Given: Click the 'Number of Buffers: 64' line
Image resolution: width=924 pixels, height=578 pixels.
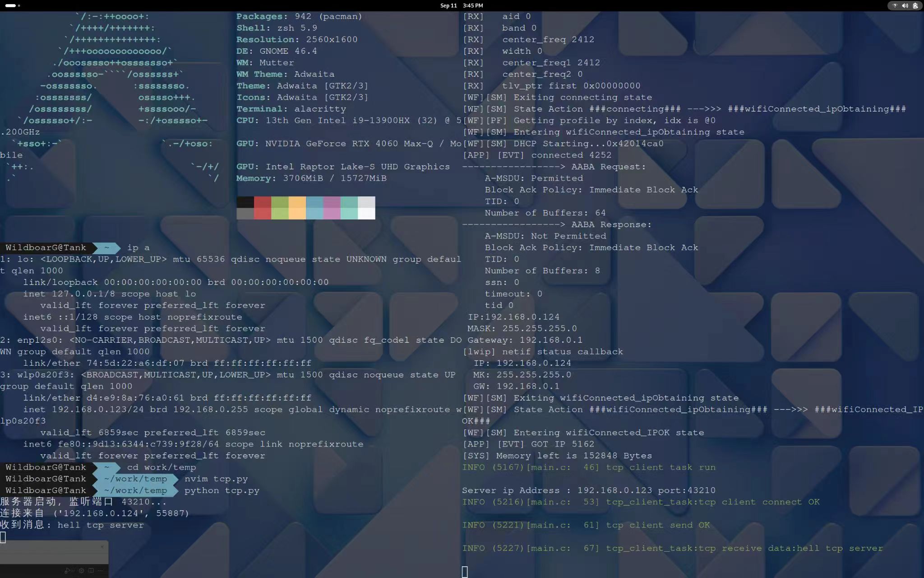Looking at the screenshot, I should (545, 213).
